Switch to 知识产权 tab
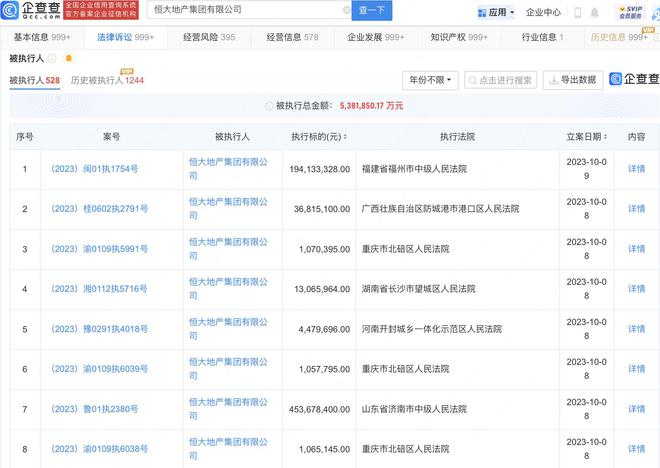Image resolution: width=660 pixels, height=468 pixels. tap(459, 37)
